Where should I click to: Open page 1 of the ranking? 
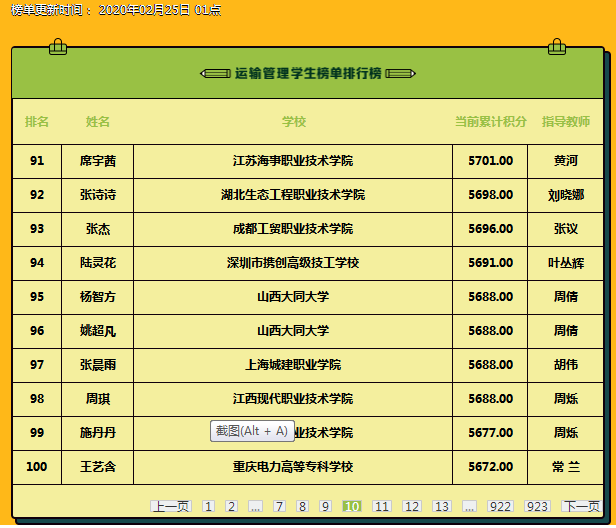(x=208, y=507)
